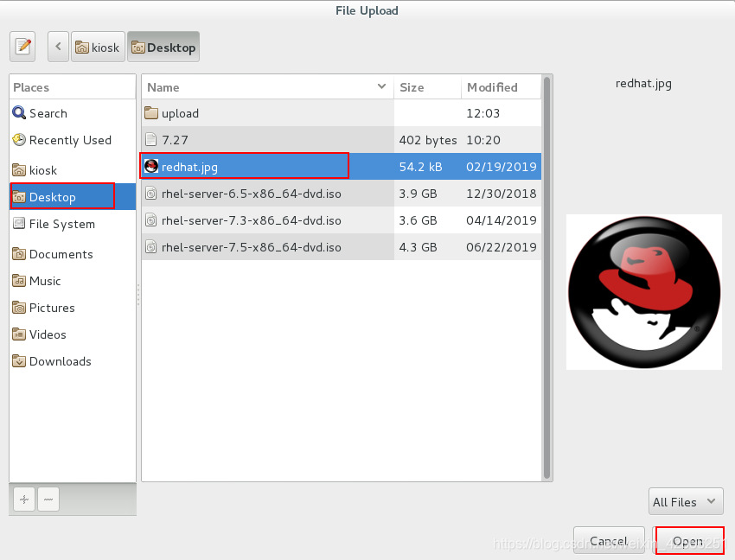Open Recently Used in Places
The image size is (735, 560).
(73, 140)
